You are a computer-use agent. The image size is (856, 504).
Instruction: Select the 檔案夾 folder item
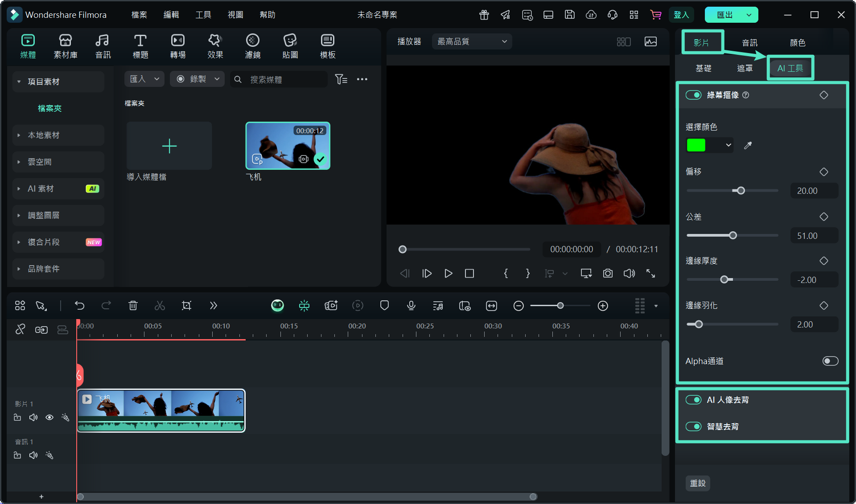[49, 108]
